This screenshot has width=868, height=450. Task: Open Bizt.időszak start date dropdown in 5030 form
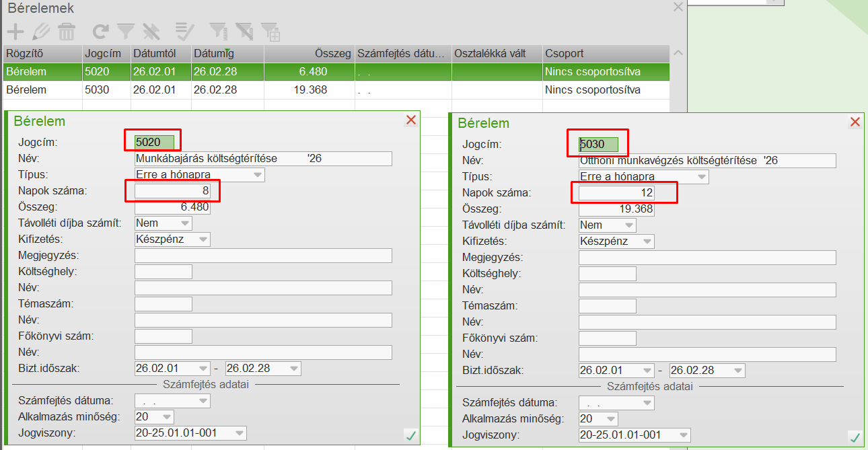(647, 370)
